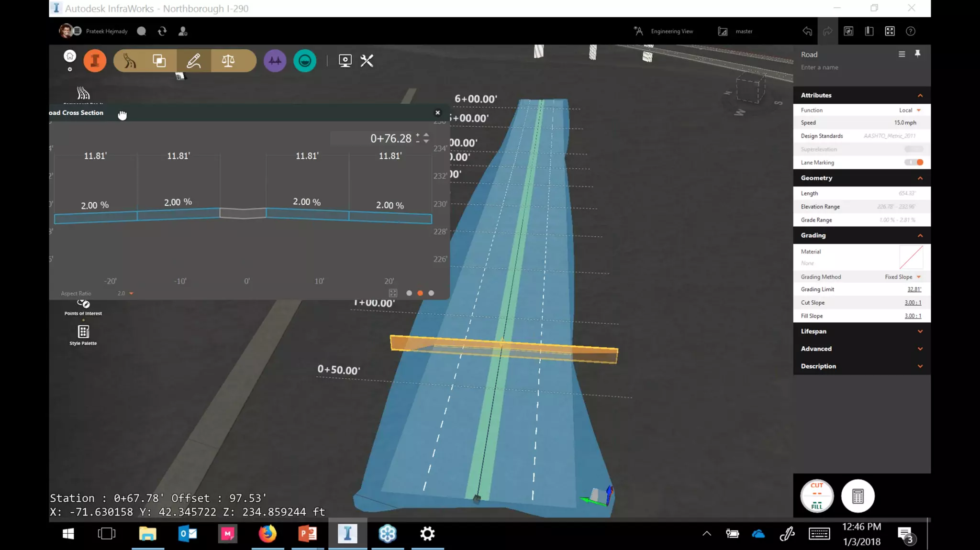Click the sync refresh icon
Image resolution: width=980 pixels, height=550 pixels.
162,31
